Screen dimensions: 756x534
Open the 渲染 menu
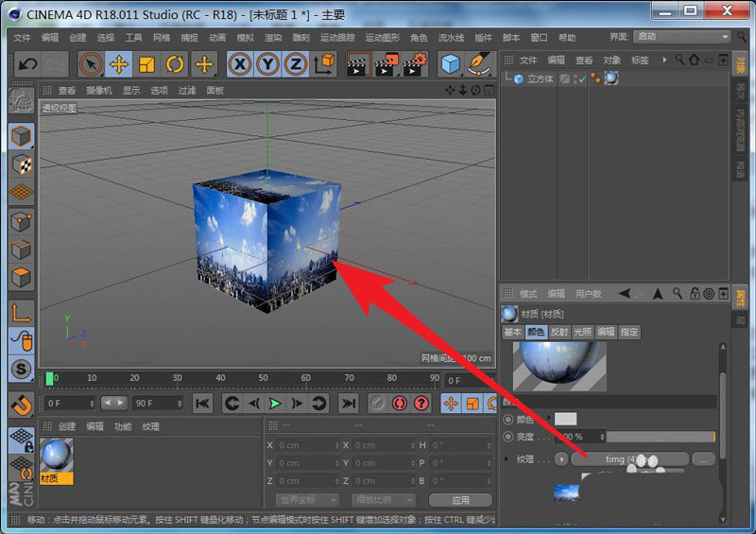(x=273, y=38)
